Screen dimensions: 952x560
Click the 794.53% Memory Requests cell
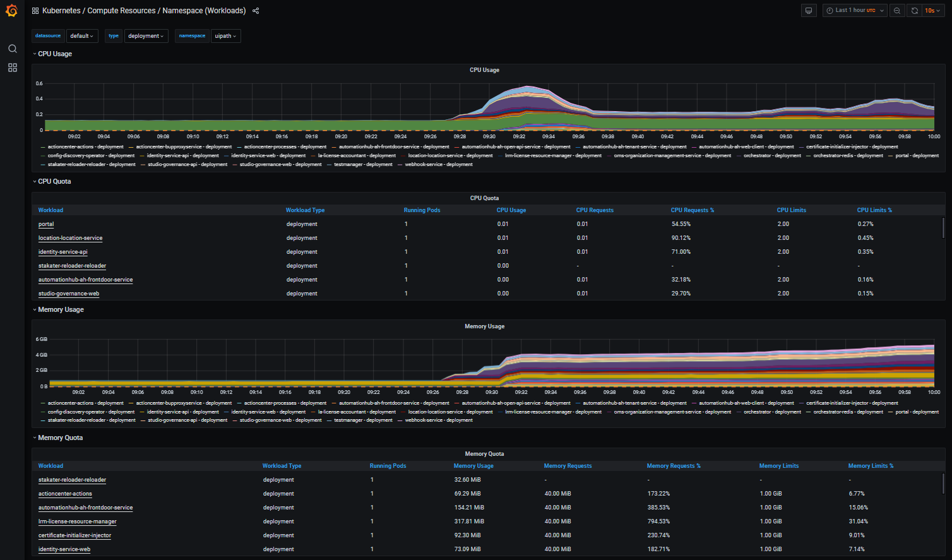658,521
